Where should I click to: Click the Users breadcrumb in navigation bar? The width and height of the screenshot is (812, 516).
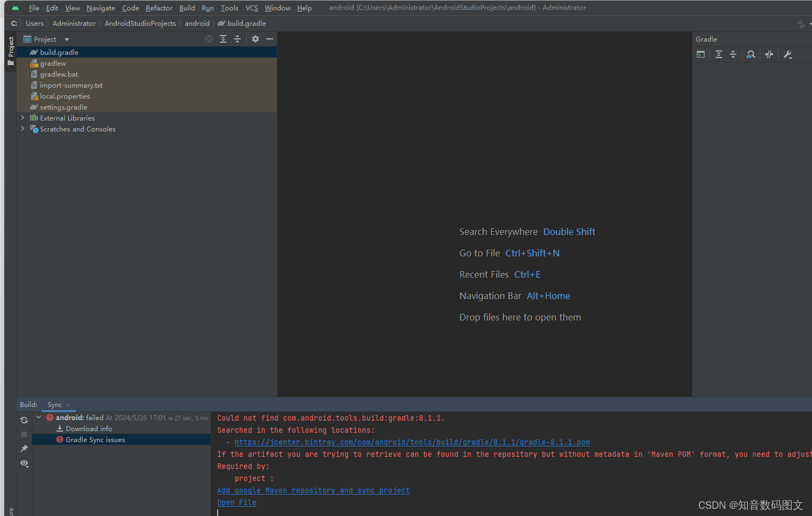click(x=35, y=23)
